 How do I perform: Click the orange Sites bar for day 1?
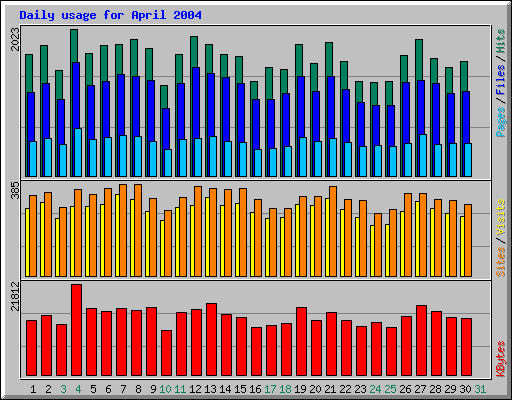click(33, 236)
